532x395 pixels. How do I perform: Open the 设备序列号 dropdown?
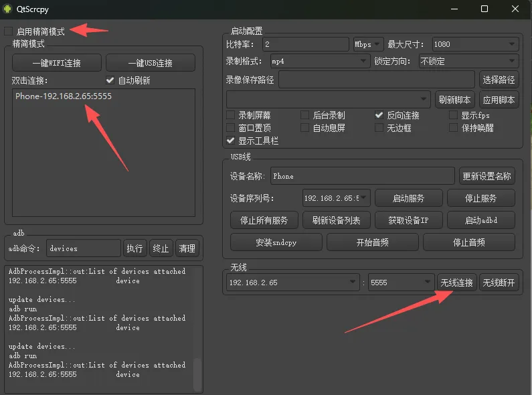click(336, 198)
